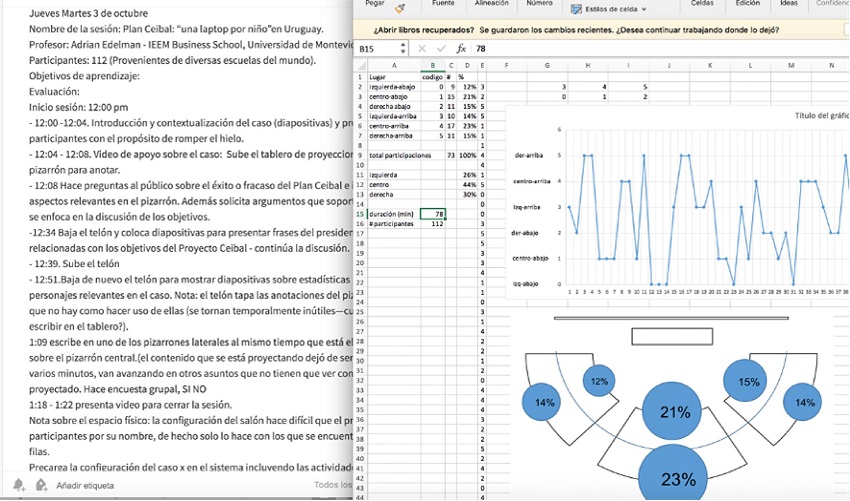Click the 'Jueves Martes 3 de octubre' line
Image resolution: width=850 pixels, height=501 pixels.
pos(88,14)
